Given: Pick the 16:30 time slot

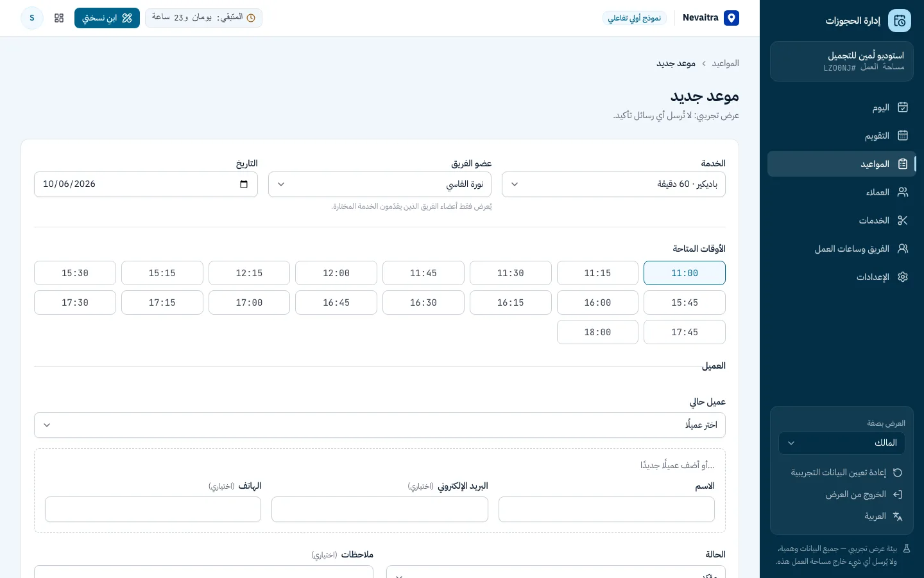Looking at the screenshot, I should (x=424, y=302).
